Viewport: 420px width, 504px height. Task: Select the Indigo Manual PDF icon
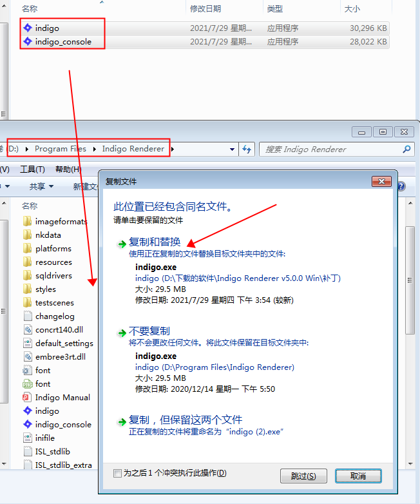point(28,397)
